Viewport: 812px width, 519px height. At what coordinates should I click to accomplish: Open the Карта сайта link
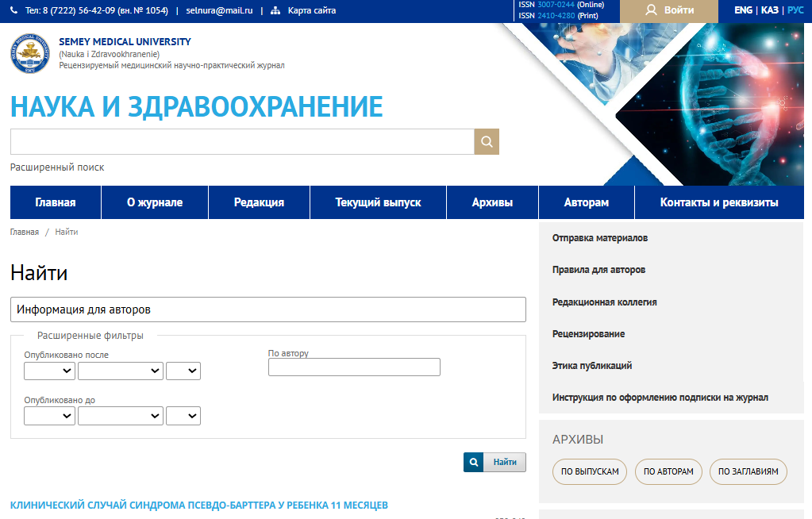312,10
